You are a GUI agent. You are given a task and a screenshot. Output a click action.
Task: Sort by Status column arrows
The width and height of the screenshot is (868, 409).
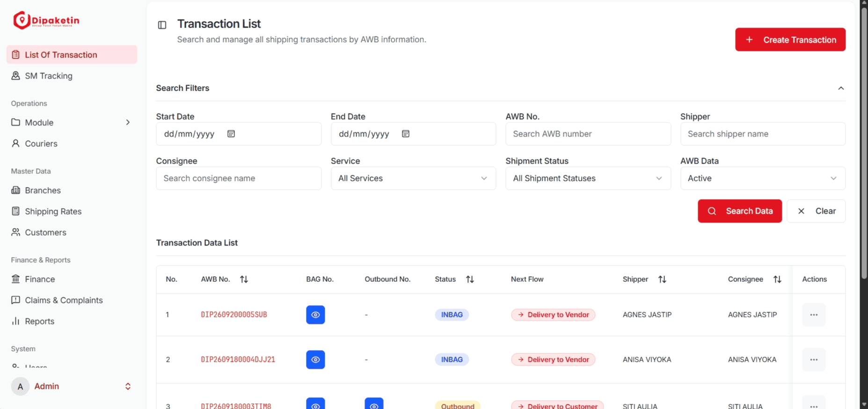470,279
